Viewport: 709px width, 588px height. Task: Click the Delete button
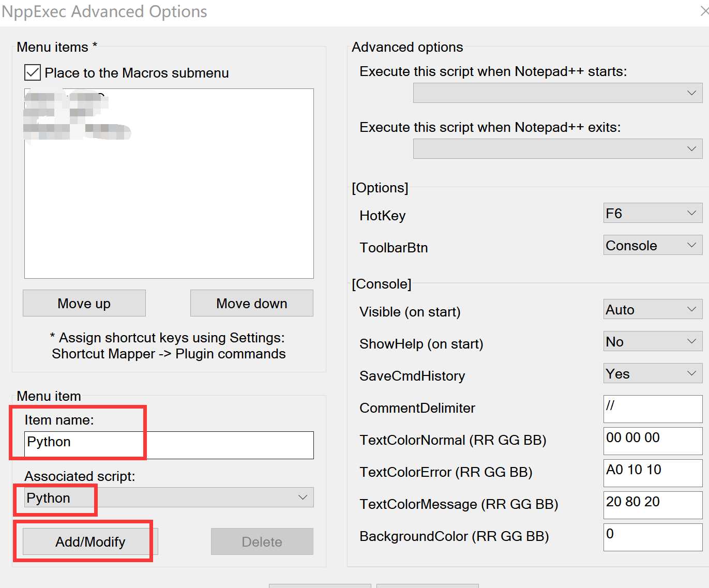tap(262, 541)
